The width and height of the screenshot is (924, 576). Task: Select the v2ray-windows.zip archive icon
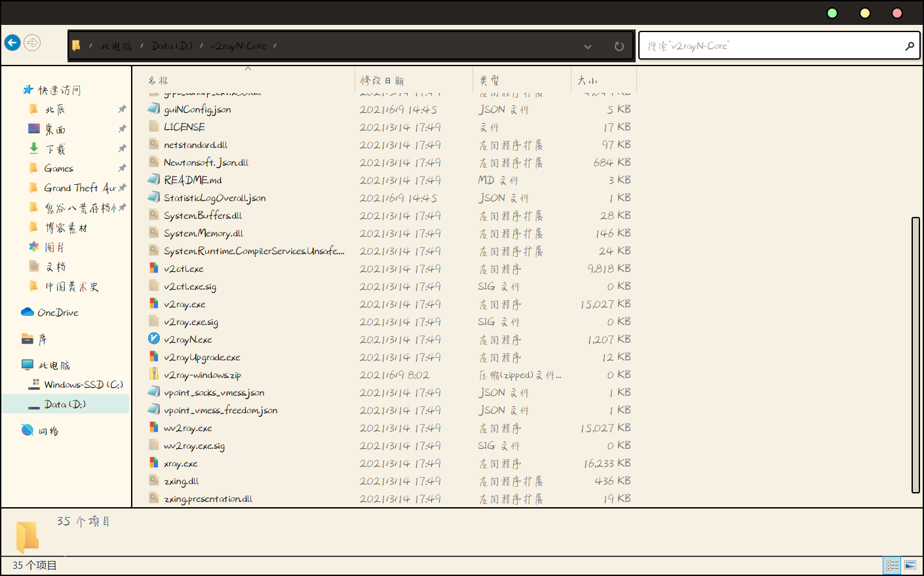click(x=154, y=374)
